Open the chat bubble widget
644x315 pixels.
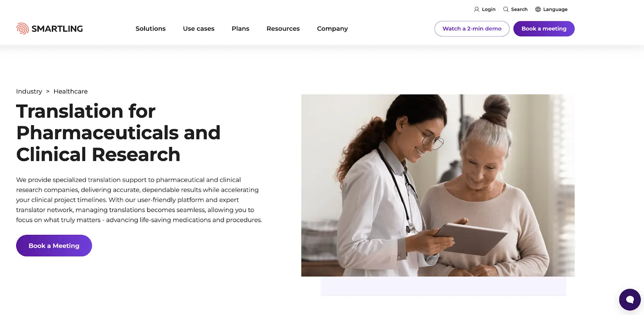point(630,300)
